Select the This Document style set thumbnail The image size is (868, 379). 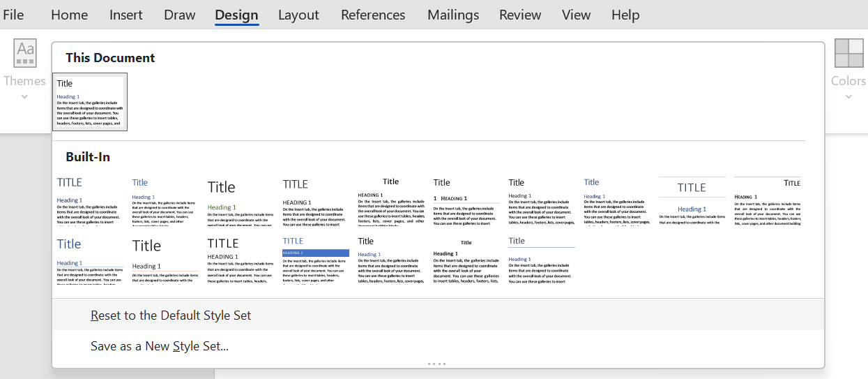click(90, 102)
